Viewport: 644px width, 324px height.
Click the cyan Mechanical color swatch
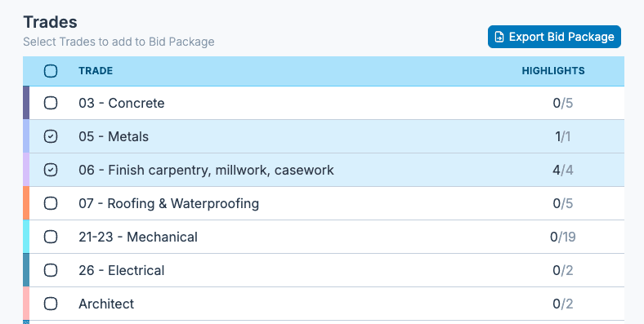pyautogui.click(x=26, y=237)
